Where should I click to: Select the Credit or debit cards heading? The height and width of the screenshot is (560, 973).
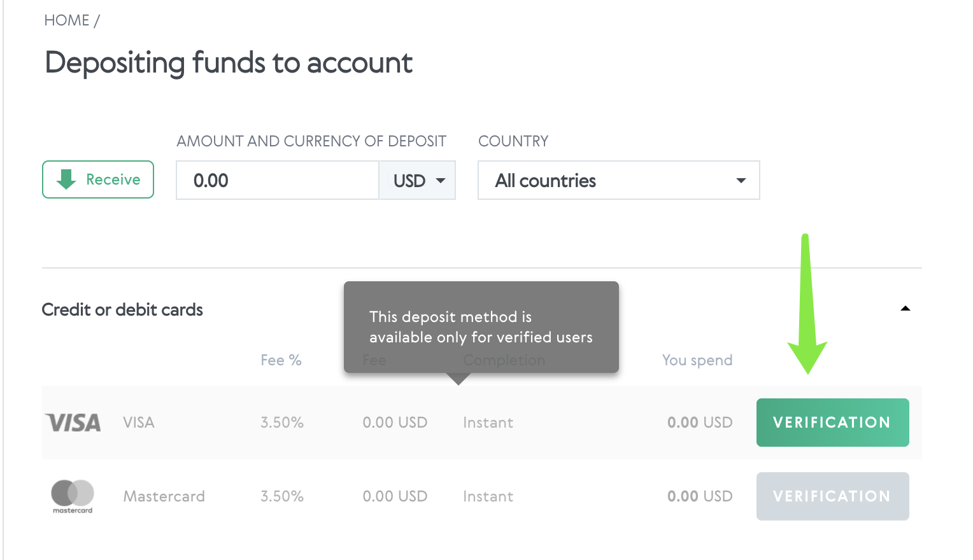(122, 310)
